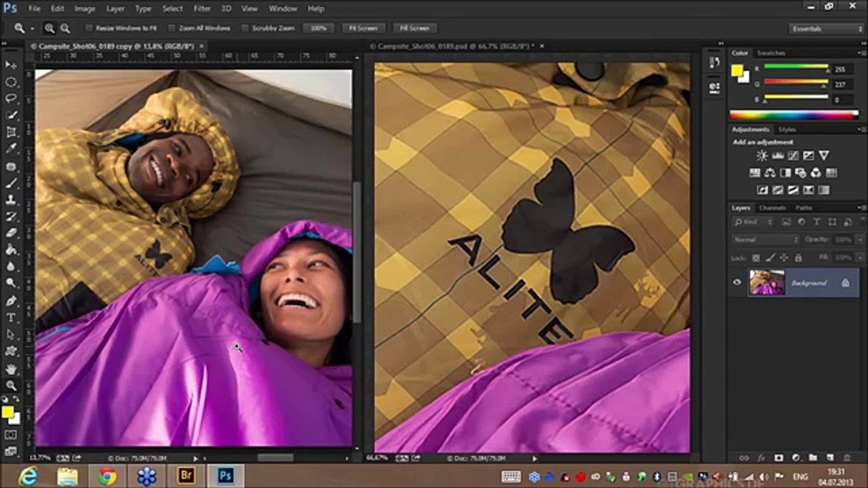Screen dimensions: 868x488
Task: Open the Layers panel flyout menu
Action: (861, 208)
